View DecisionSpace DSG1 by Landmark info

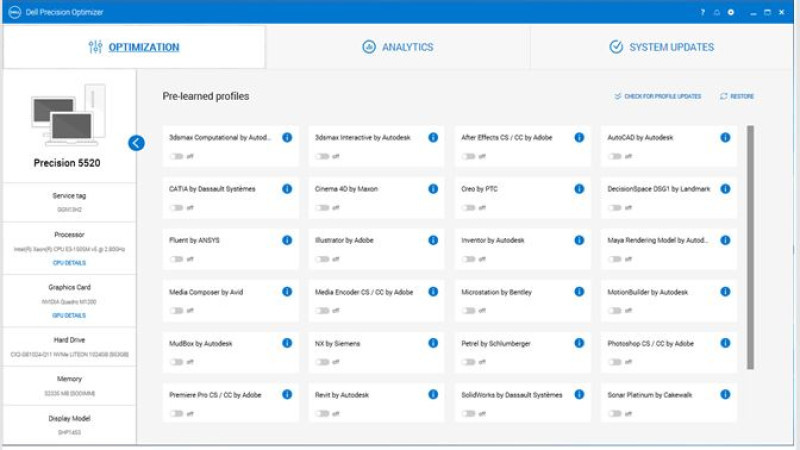click(725, 189)
